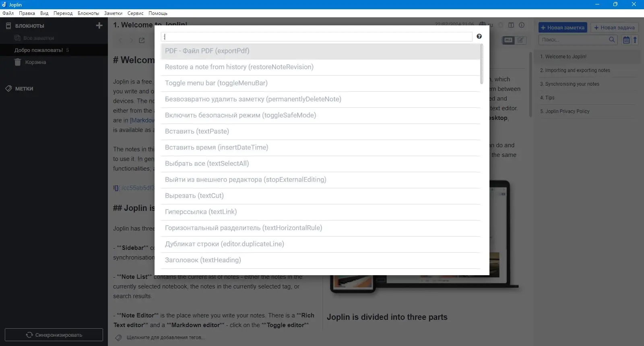The height and width of the screenshot is (346, 644).
Task: Open the Файл menu
Action: (x=8, y=13)
